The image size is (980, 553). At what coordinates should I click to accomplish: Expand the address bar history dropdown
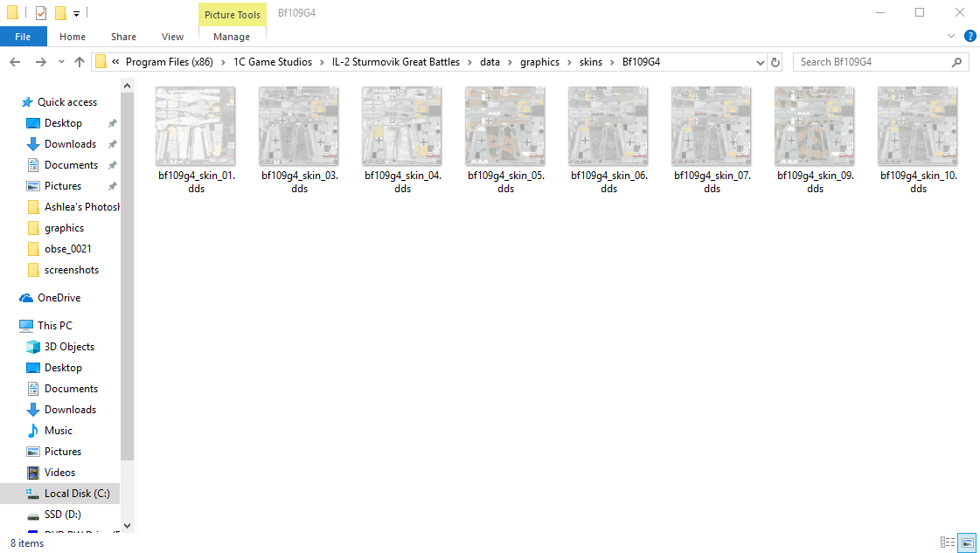760,62
